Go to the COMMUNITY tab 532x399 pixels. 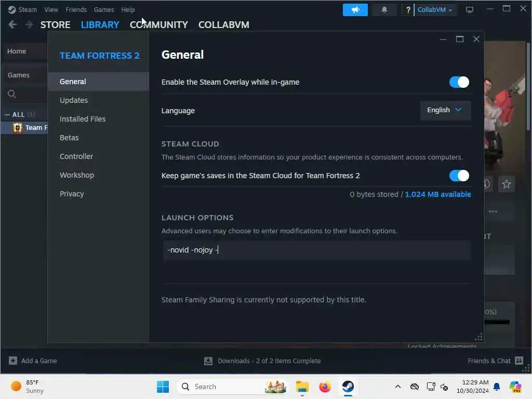click(x=159, y=25)
